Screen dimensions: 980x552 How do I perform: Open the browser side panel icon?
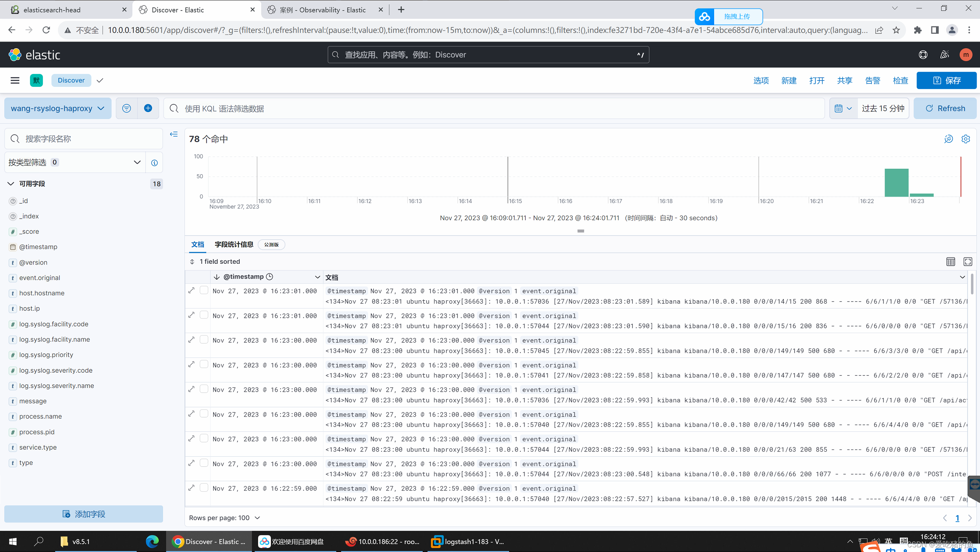pyautogui.click(x=935, y=30)
